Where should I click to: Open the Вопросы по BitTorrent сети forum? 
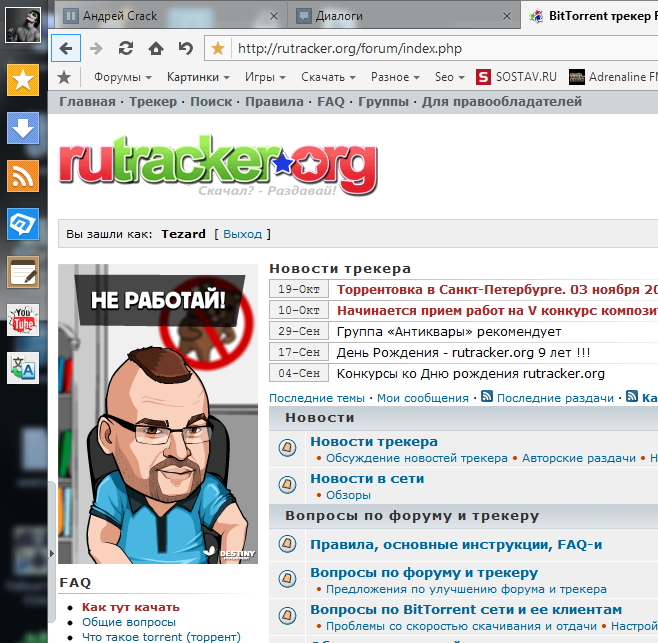(466, 609)
